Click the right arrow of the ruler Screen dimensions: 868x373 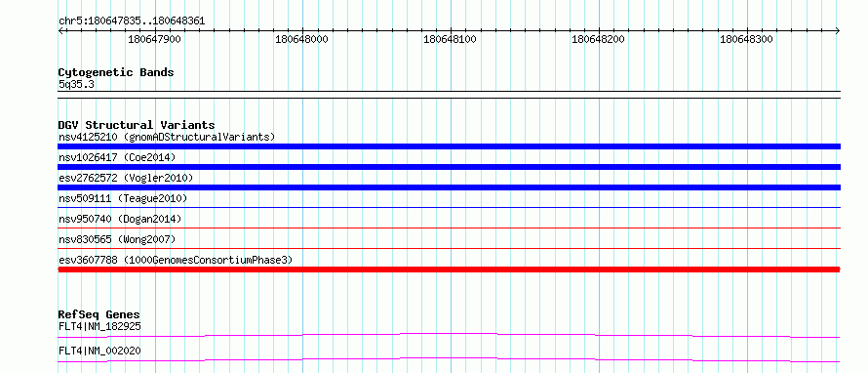pos(838,30)
